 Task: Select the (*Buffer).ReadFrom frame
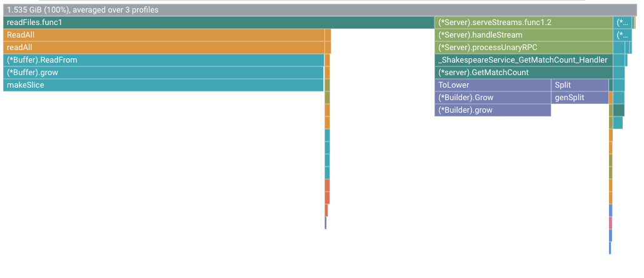coord(164,60)
